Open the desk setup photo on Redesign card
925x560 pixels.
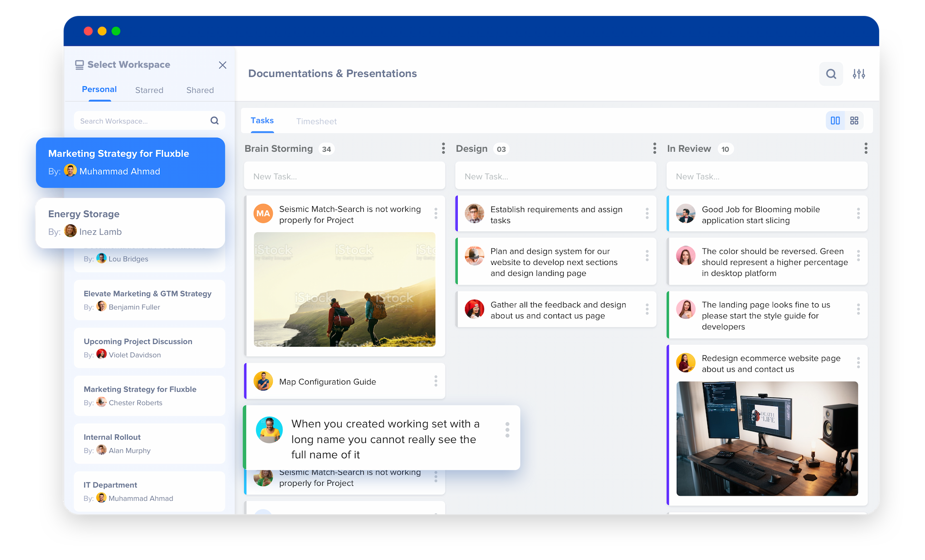click(x=767, y=439)
